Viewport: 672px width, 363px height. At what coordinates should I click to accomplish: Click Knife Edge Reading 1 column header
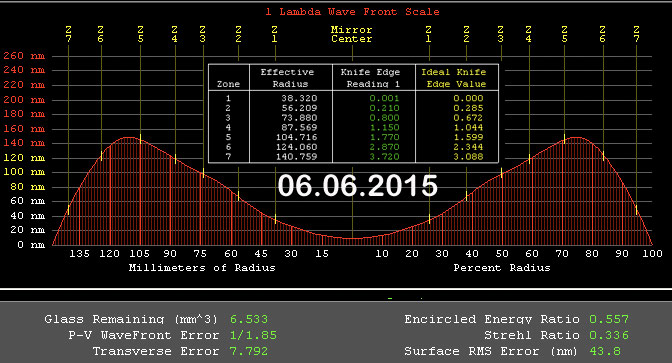[371, 78]
